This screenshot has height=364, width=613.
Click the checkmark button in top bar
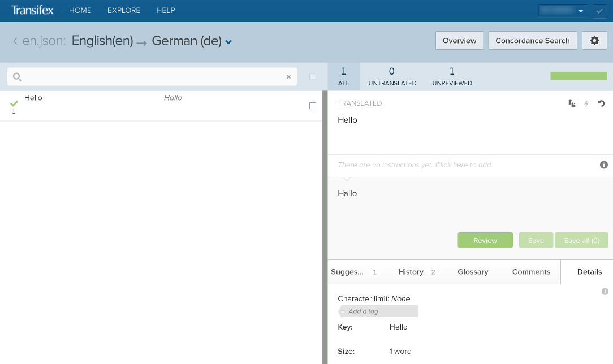pos(599,11)
